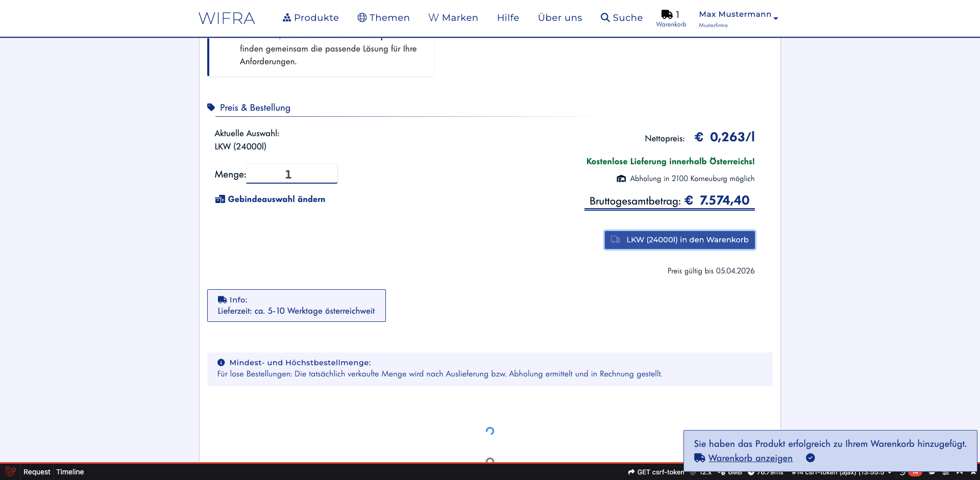Open the Produkte menu
The width and height of the screenshot is (980, 480).
tap(310, 18)
